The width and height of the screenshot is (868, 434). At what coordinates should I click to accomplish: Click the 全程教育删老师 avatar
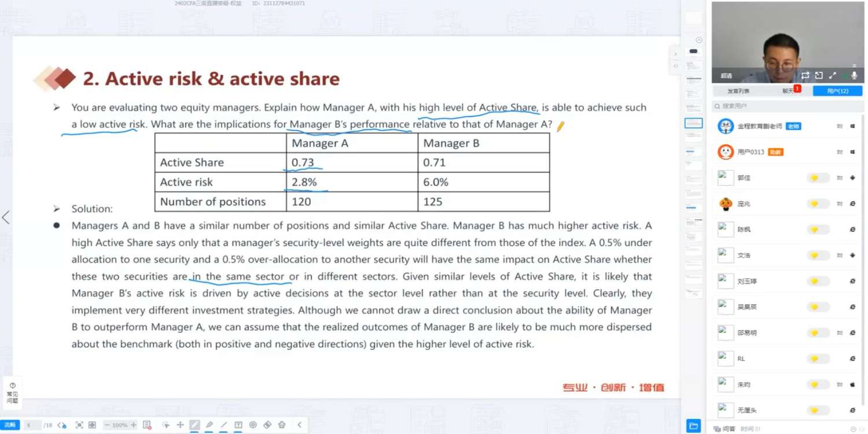tap(726, 126)
